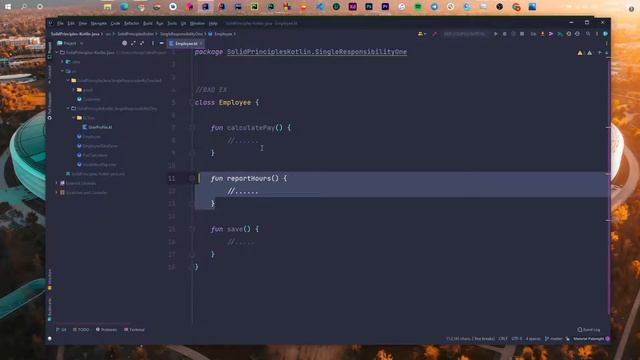Expand the .idea folder node

[62, 62]
